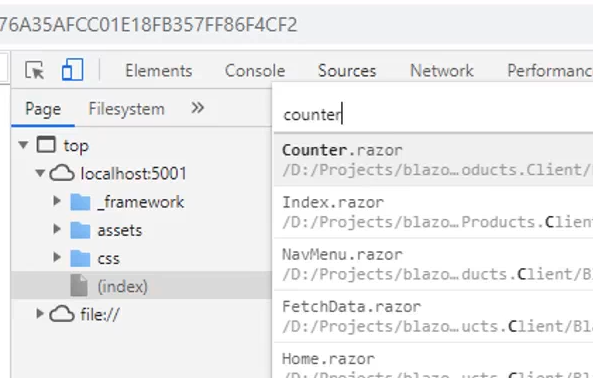This screenshot has height=378, width=593.
Task: Switch to the Network tab
Action: tap(442, 71)
